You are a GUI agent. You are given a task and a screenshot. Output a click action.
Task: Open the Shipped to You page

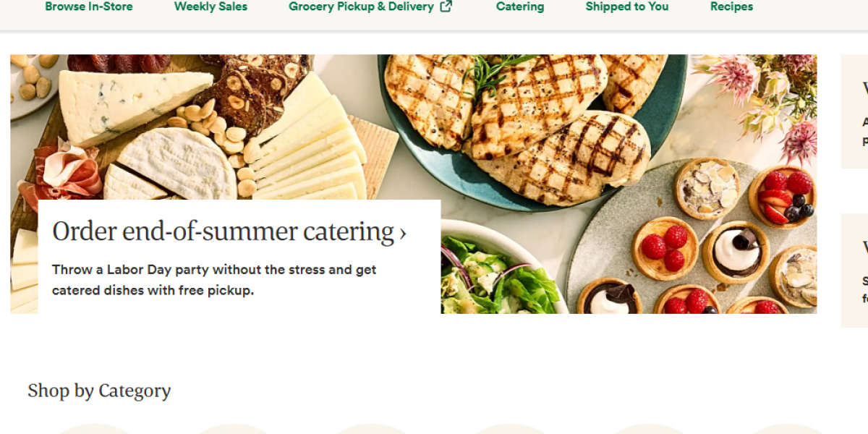click(627, 7)
